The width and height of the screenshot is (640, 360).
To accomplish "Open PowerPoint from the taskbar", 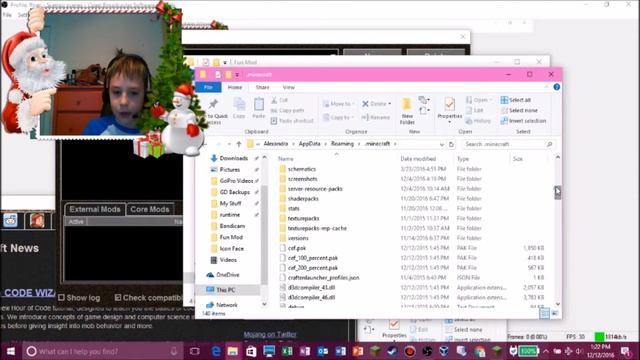I will click(358, 351).
